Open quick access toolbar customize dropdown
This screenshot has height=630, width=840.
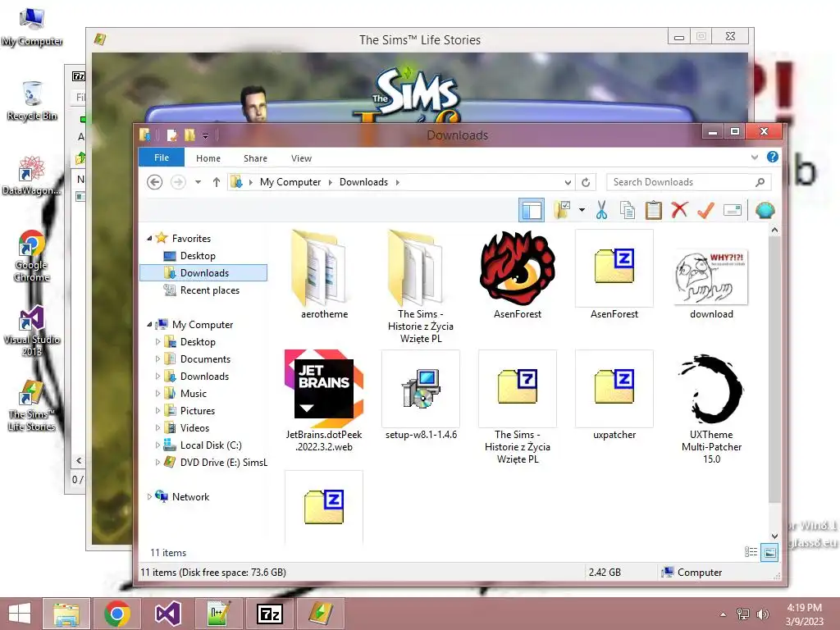[205, 135]
